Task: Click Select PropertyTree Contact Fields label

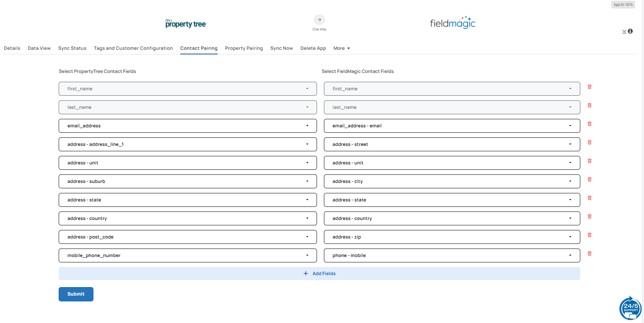Action: [x=97, y=71]
